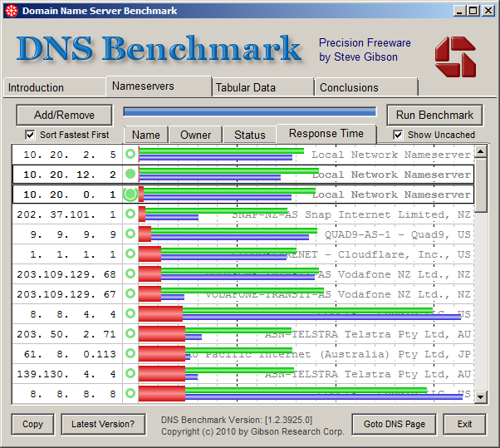Start the test with Run Benchmark

click(x=434, y=115)
